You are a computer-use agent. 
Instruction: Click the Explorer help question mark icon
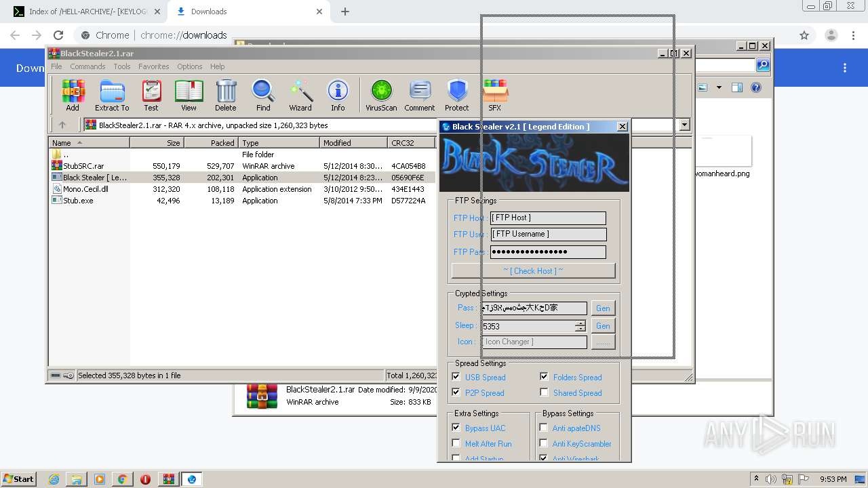coord(756,87)
